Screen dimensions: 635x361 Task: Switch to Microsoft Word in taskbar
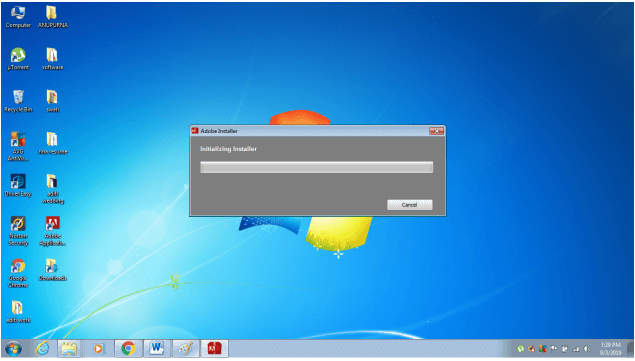157,348
